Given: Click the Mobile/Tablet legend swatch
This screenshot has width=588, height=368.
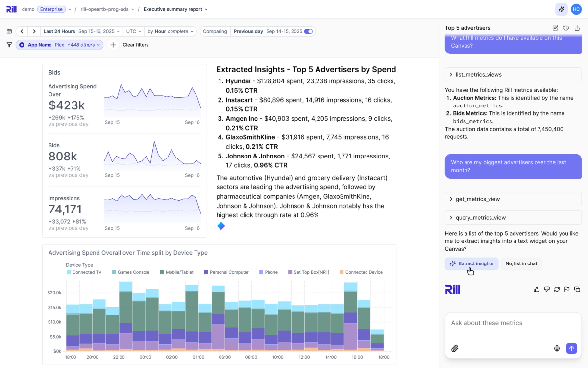Looking at the screenshot, I should tap(162, 272).
